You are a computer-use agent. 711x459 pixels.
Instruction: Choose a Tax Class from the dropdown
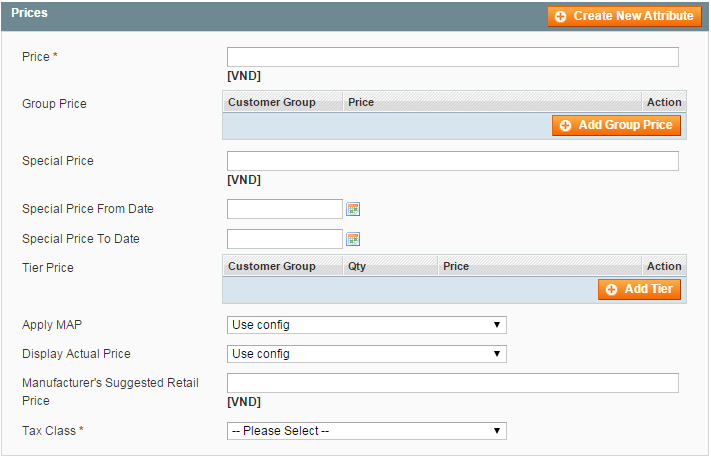point(366,431)
